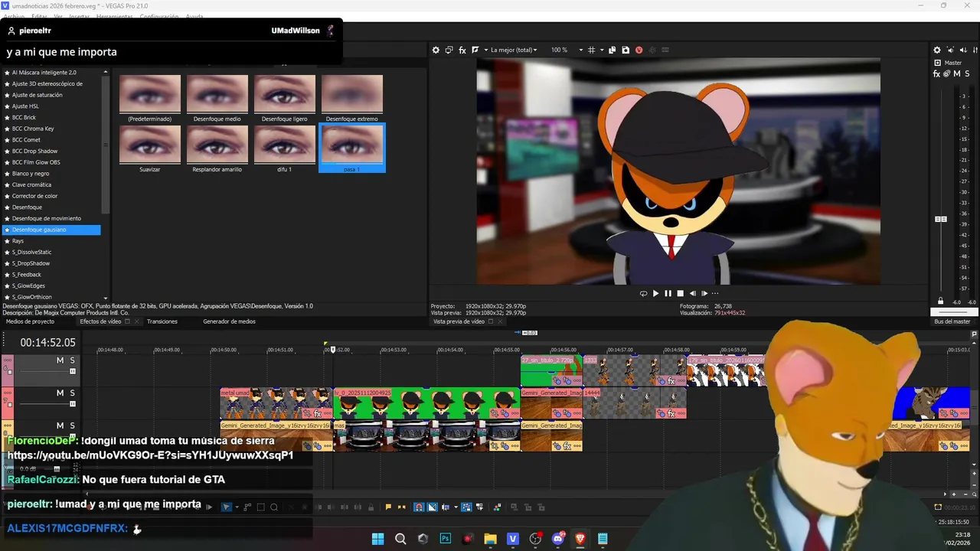This screenshot has width=980, height=551.
Task: Open Discord from the taskbar
Action: click(x=557, y=539)
